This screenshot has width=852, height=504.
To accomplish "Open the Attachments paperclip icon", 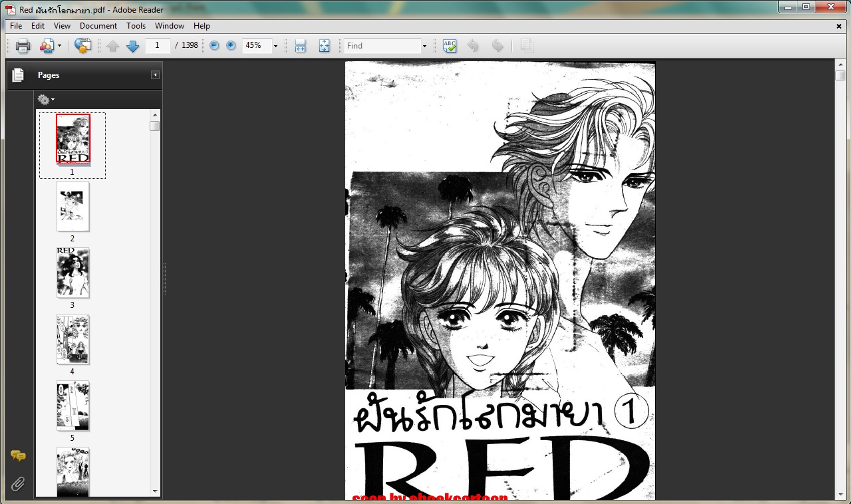I will point(18,484).
